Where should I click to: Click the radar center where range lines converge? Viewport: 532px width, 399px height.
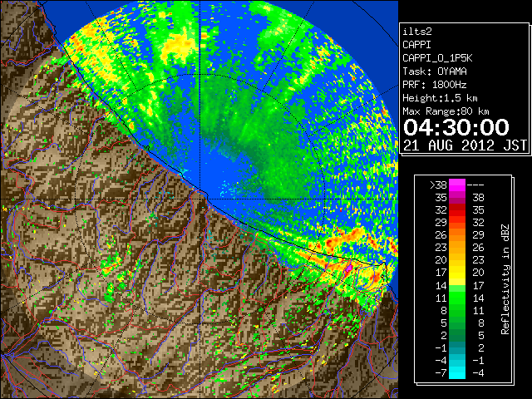click(x=200, y=199)
